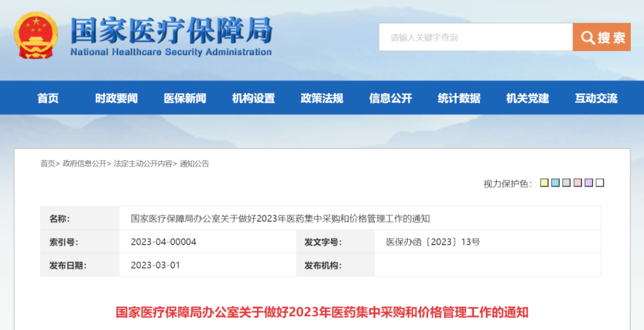Open the 统计数据 menu item

[x=459, y=98]
